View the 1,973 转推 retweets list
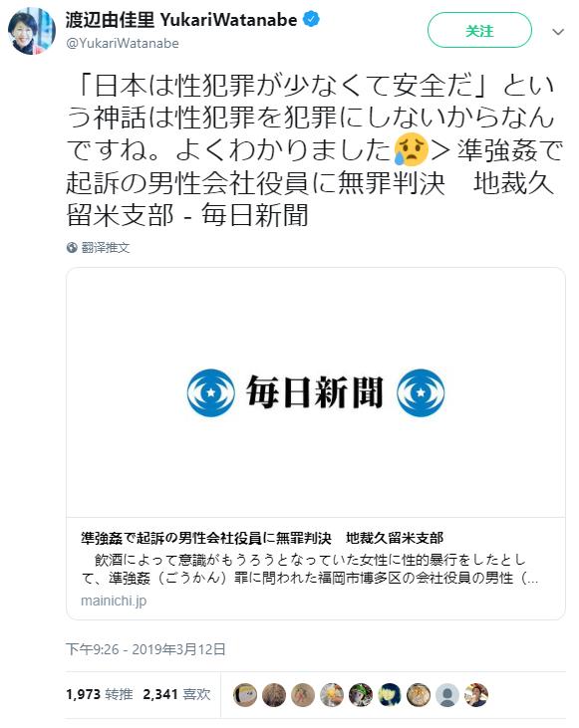This screenshot has width=579, height=728. tap(100, 694)
